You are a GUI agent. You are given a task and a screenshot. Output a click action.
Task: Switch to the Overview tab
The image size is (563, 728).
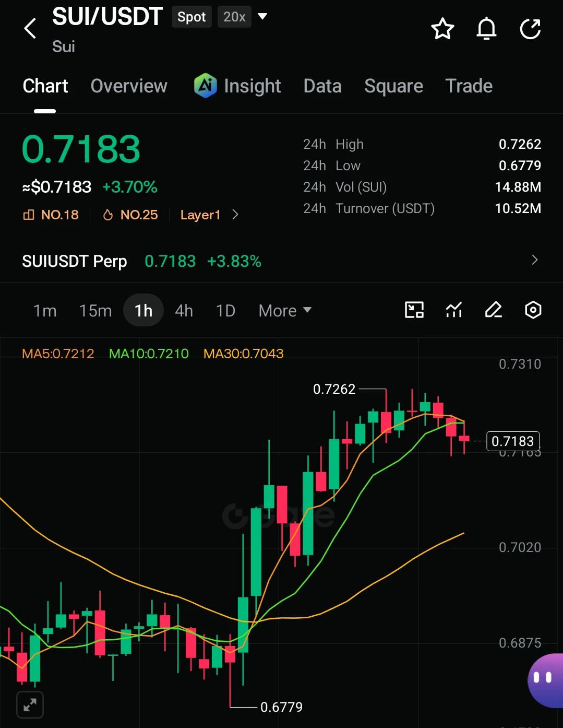pyautogui.click(x=129, y=86)
